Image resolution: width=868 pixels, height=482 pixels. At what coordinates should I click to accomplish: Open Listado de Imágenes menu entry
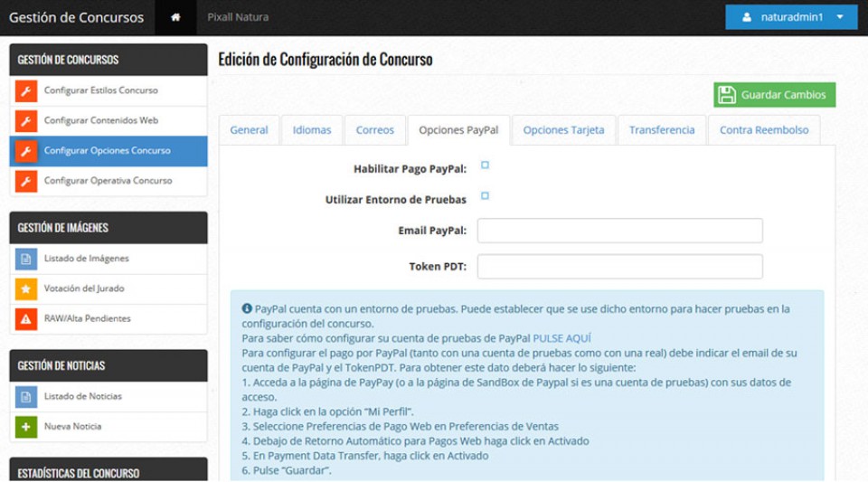(x=108, y=259)
